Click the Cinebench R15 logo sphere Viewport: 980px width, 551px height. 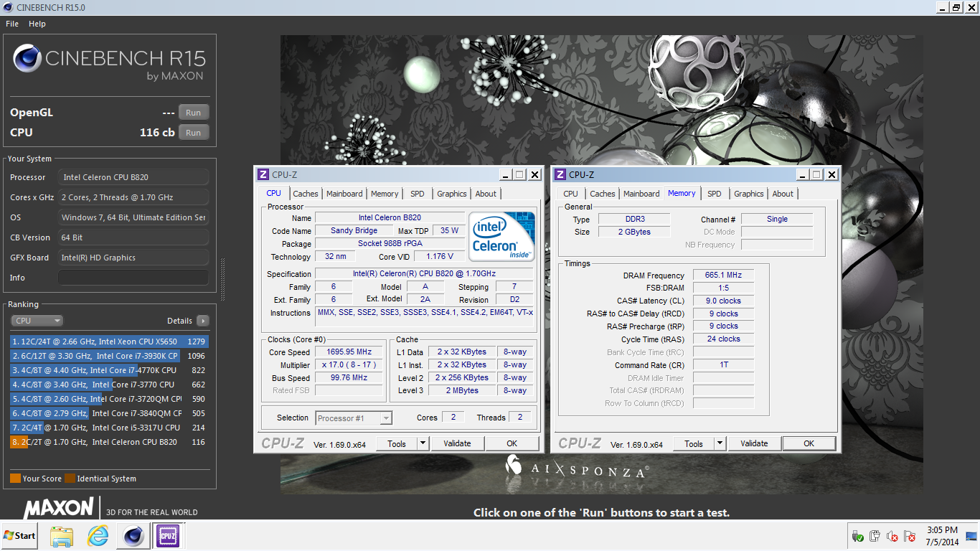[x=27, y=59]
